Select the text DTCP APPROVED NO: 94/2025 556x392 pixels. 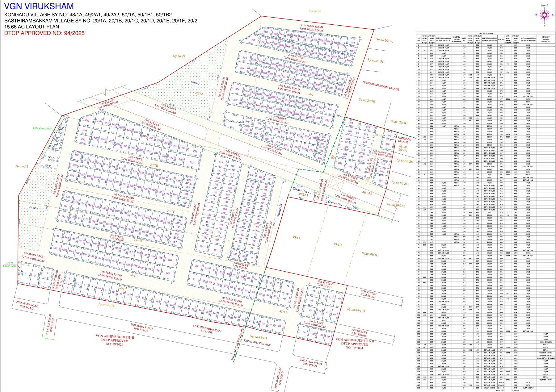coord(44,33)
